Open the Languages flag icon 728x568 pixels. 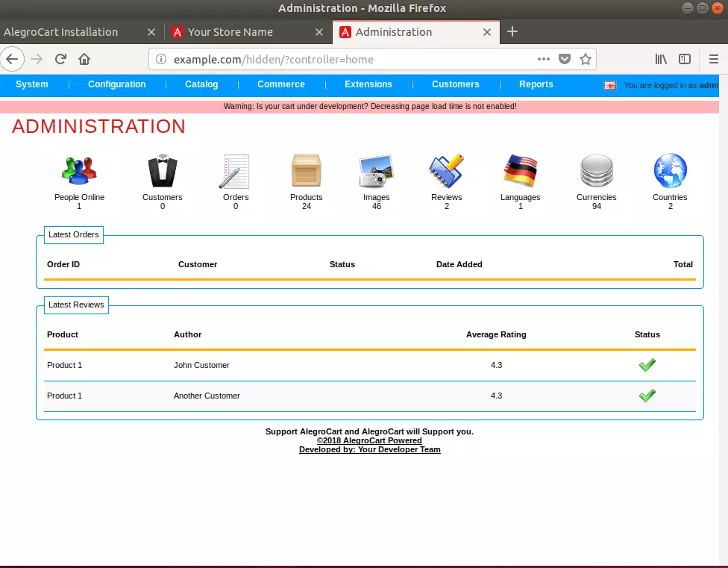(520, 170)
